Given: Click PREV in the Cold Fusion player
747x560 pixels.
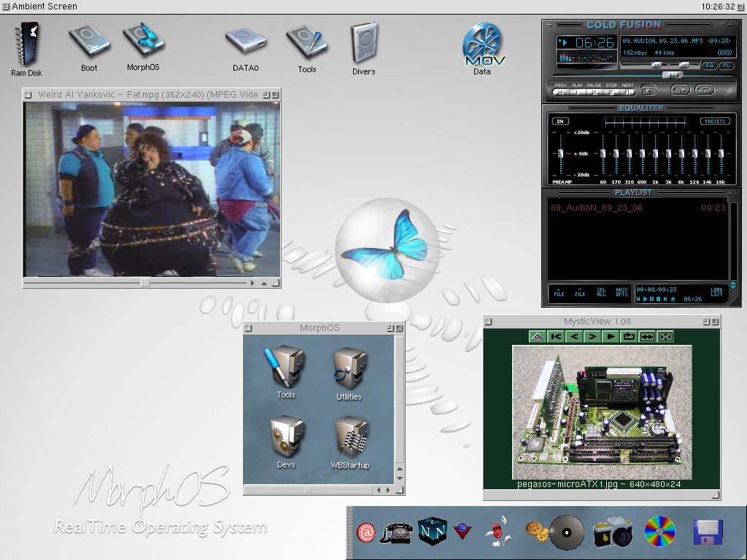Looking at the screenshot, I should [561, 92].
